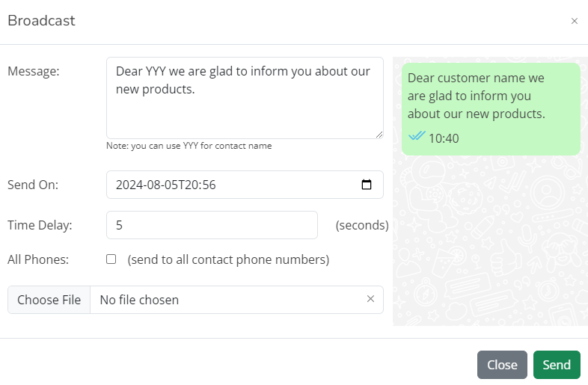588x385 pixels.
Task: Click the '(seconds)' unit label
Action: (x=362, y=225)
